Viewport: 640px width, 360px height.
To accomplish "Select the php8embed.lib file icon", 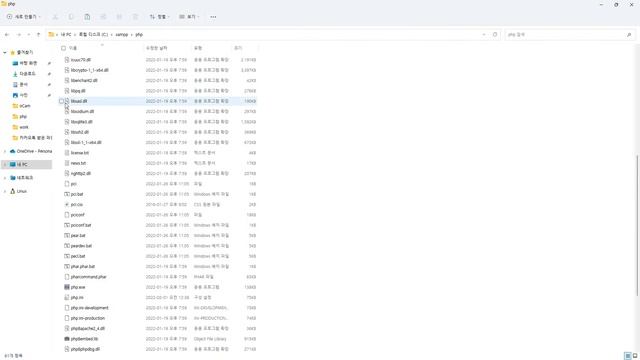I will (x=67, y=339).
